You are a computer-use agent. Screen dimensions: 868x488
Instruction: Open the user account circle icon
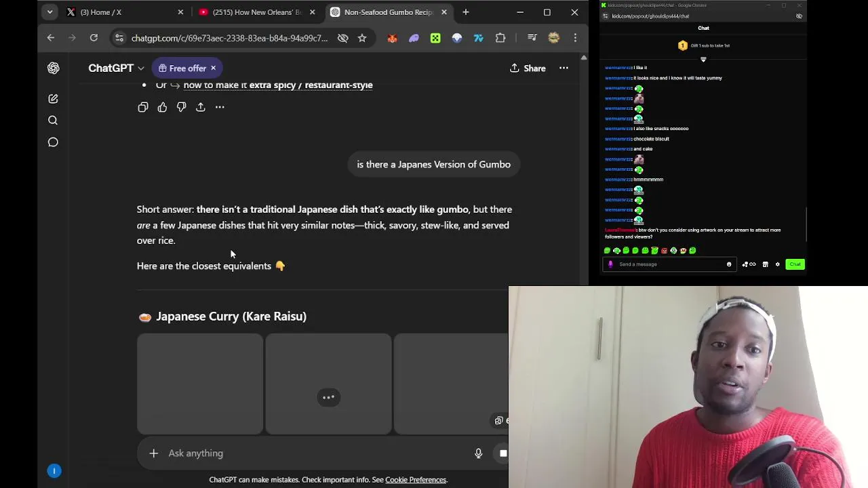click(54, 471)
